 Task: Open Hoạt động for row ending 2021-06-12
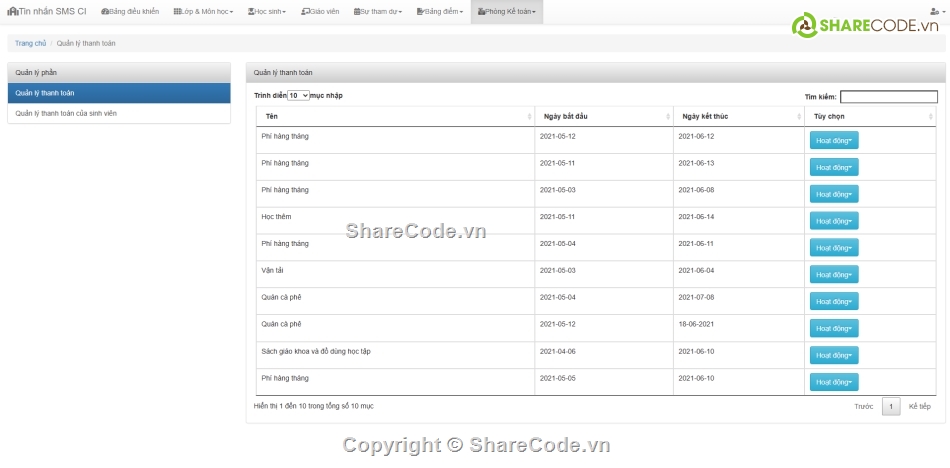point(834,140)
